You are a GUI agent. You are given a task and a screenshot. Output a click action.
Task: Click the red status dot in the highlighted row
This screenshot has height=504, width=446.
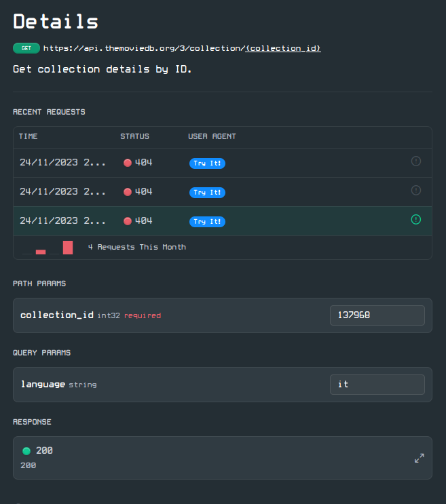(128, 221)
